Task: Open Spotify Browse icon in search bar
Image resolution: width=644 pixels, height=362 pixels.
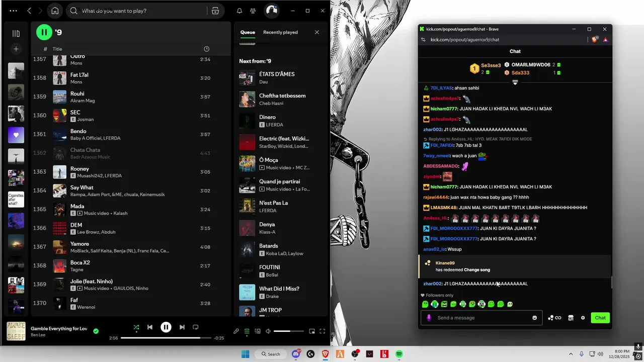Action: point(215,11)
